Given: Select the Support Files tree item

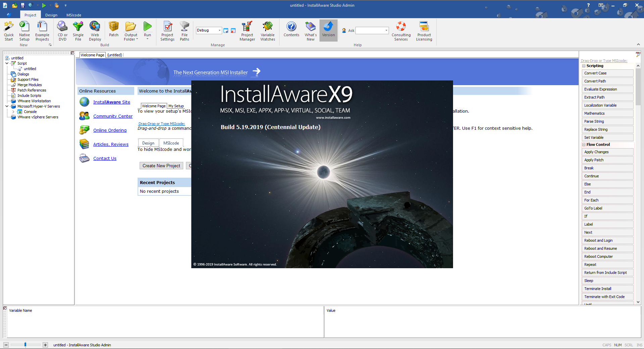Looking at the screenshot, I should pyautogui.click(x=28, y=79).
